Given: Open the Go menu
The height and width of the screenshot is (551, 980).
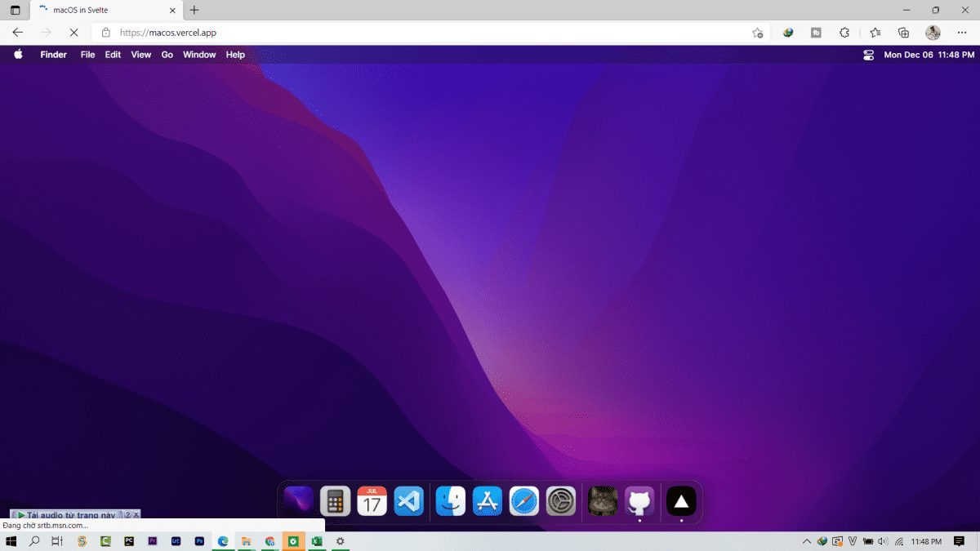Looking at the screenshot, I should coord(167,55).
